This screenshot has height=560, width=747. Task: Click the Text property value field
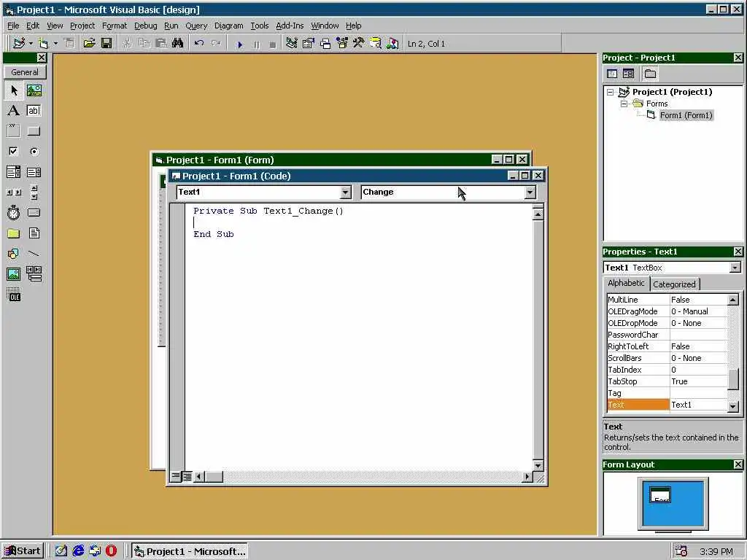coord(698,405)
